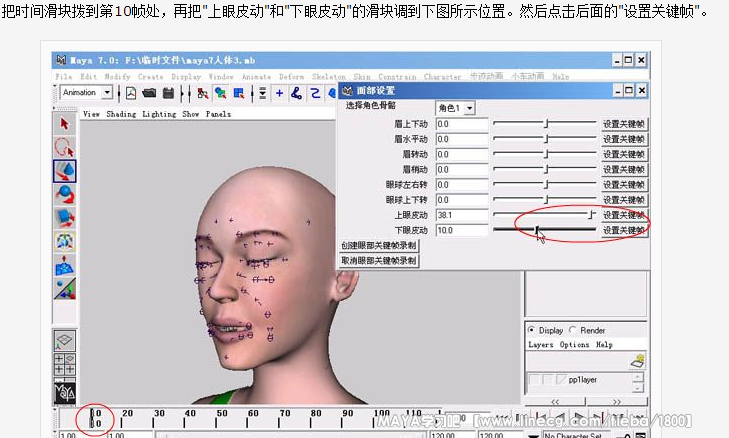This screenshot has height=438, width=729.
Task: Open the Animation menu set dropdown
Action: click(107, 93)
